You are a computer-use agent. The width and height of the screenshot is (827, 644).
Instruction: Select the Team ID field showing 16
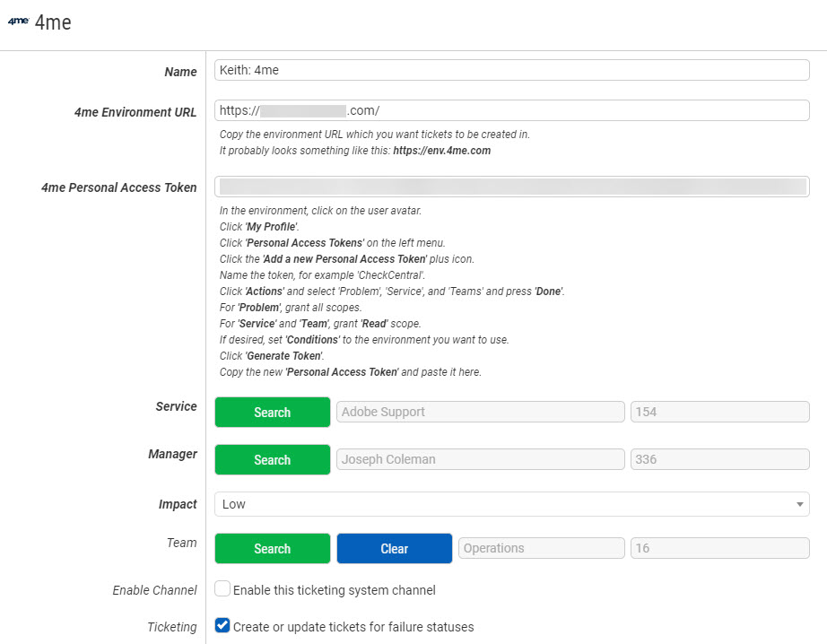pyautogui.click(x=719, y=548)
